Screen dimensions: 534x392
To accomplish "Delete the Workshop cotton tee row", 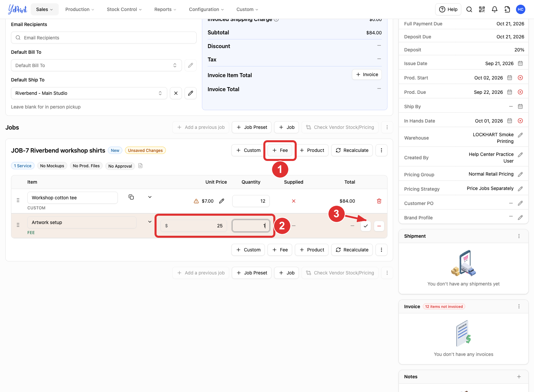I will [x=379, y=201].
